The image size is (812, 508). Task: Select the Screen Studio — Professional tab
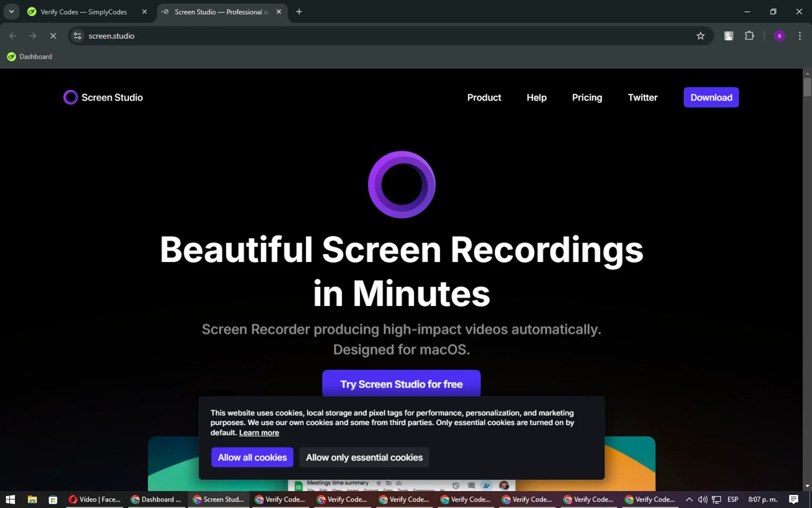click(221, 12)
